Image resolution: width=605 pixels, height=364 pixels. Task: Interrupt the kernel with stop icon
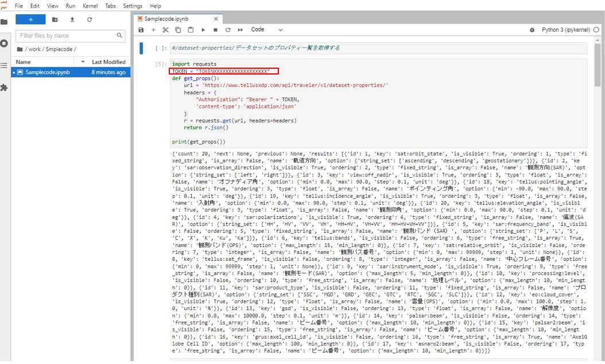pyautogui.click(x=215, y=30)
